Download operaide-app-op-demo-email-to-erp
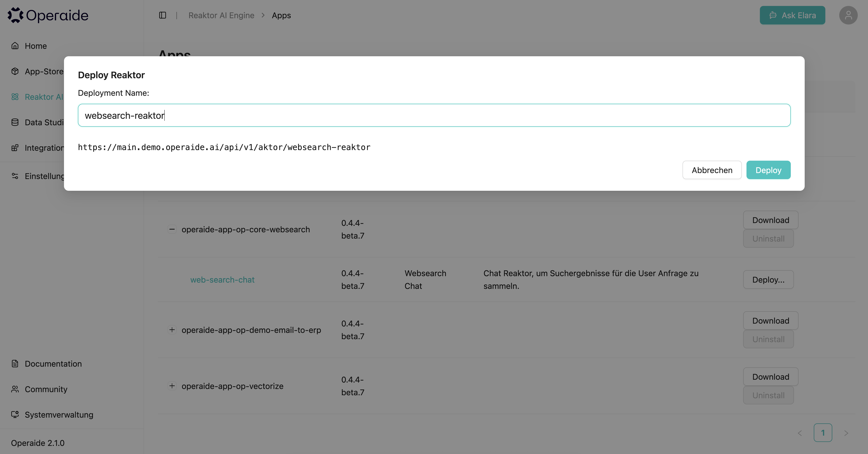This screenshot has width=868, height=454. coord(771,320)
